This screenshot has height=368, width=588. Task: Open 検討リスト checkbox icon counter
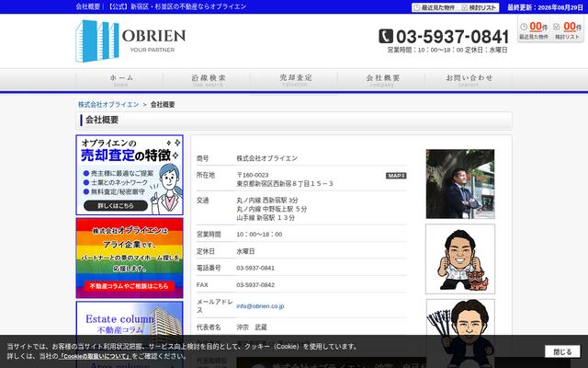pyautogui.click(x=567, y=29)
